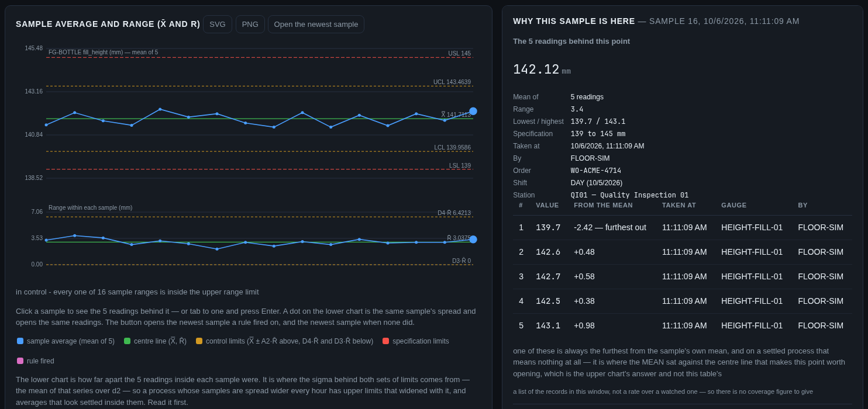Click the "+0.98" from-the-mean cell
868x409 pixels.
[x=584, y=325]
